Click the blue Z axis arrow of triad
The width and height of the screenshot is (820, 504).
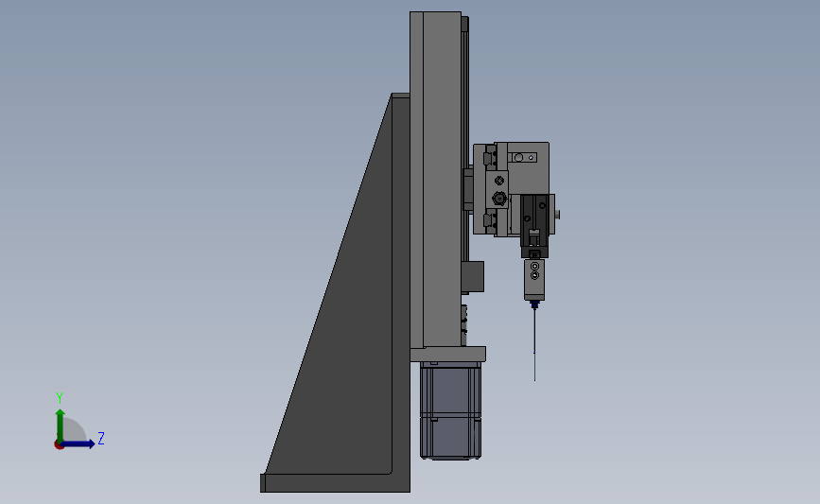[79, 443]
